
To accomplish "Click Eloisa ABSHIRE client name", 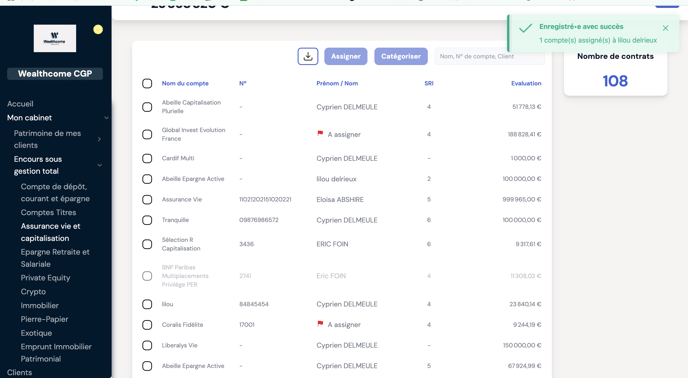I will pyautogui.click(x=340, y=200).
